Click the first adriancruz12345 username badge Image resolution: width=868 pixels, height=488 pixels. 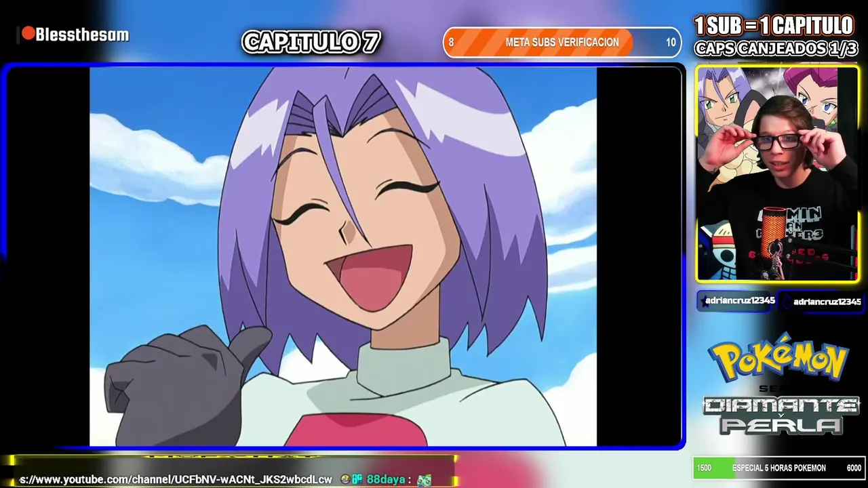[734, 300]
